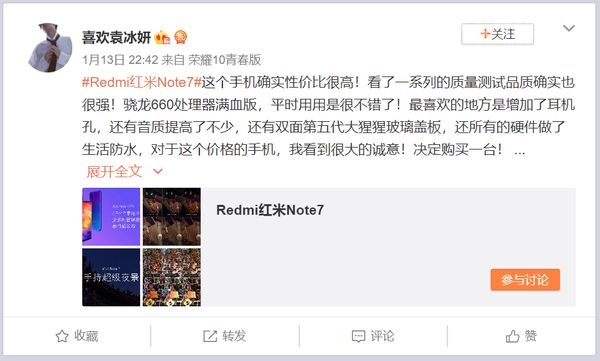
Task: Open the post options chevron menu
Action: click(x=569, y=28)
